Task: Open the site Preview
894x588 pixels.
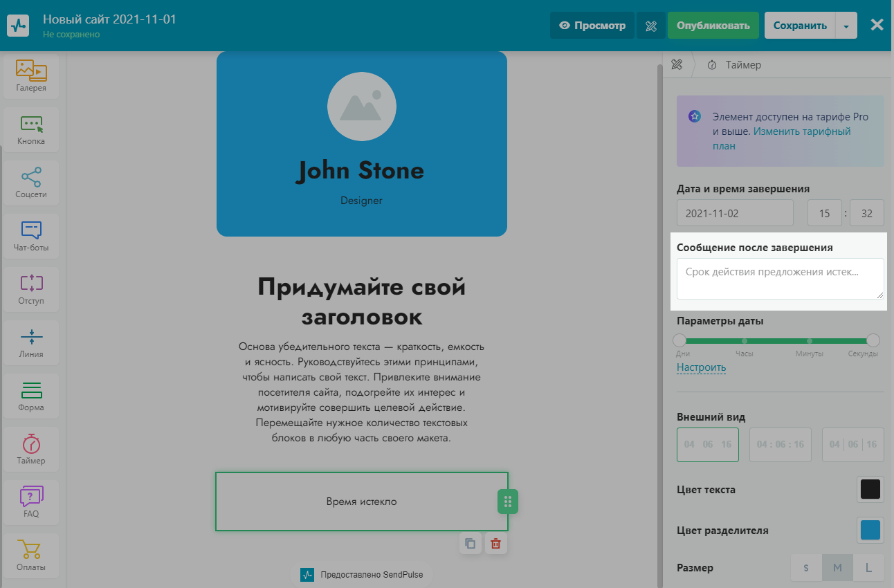Action: (x=592, y=26)
